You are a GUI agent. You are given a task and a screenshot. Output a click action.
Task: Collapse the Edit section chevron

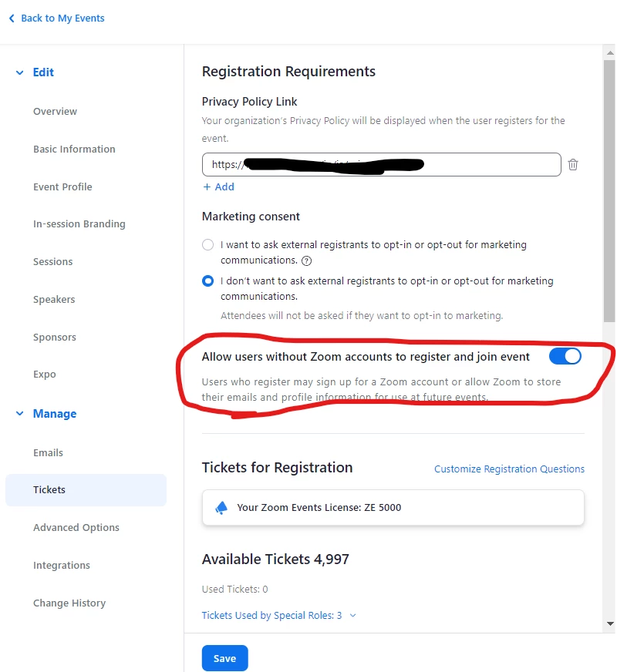[19, 72]
